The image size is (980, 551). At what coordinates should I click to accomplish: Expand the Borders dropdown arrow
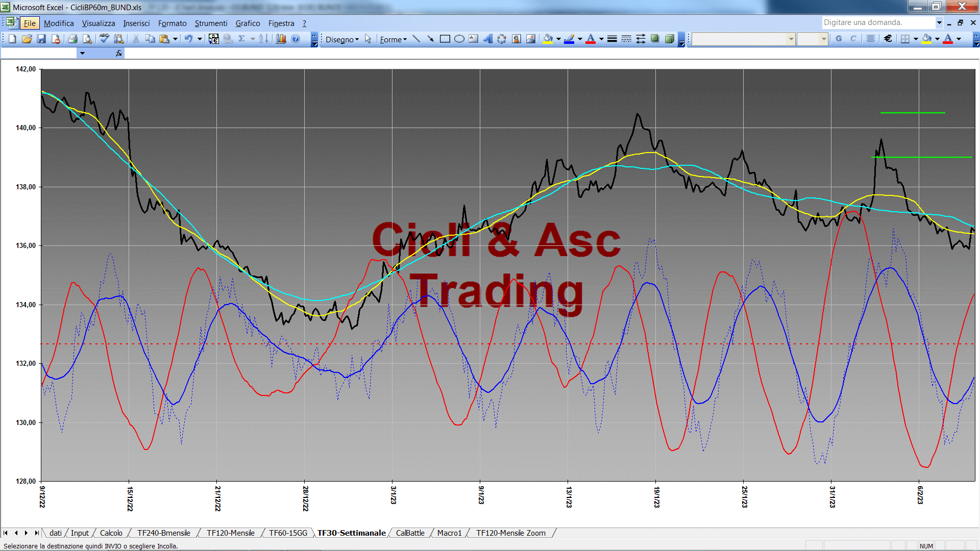(x=916, y=39)
